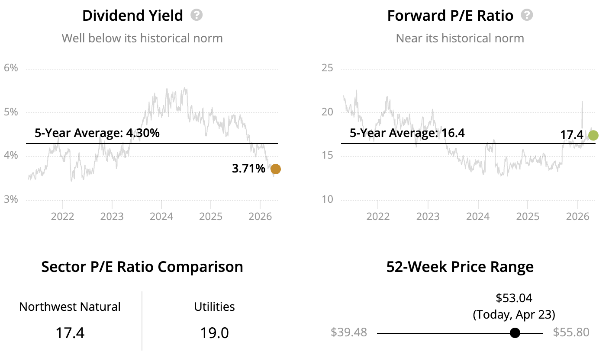Click the Sector P/E Ratio Comparison heading
This screenshot has width=612, height=364.
pos(142,267)
